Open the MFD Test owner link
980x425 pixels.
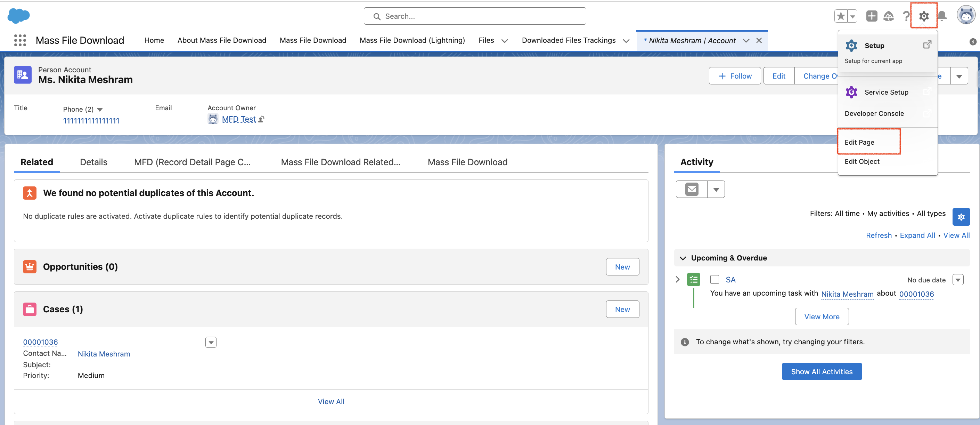tap(238, 119)
